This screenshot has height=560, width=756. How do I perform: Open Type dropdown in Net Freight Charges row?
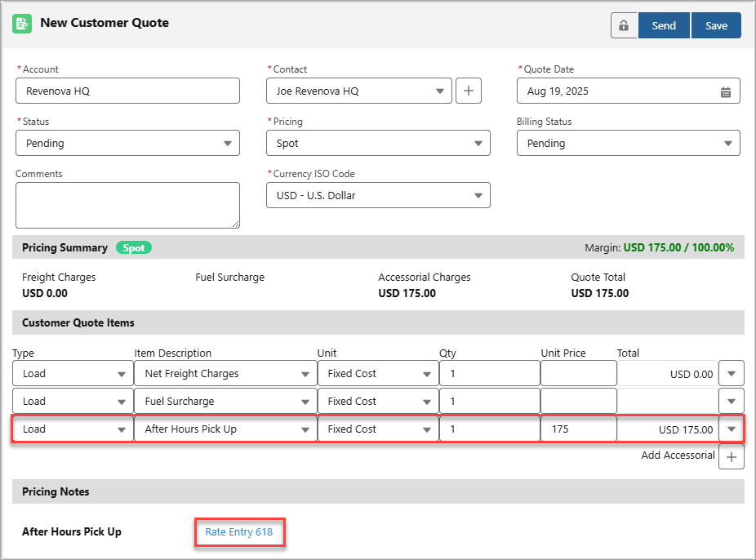point(73,374)
